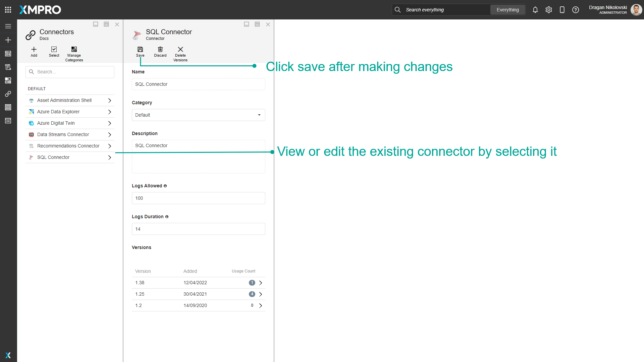The height and width of the screenshot is (362, 644).
Task: Expand version 1.38 row chevron
Action: [x=261, y=283]
